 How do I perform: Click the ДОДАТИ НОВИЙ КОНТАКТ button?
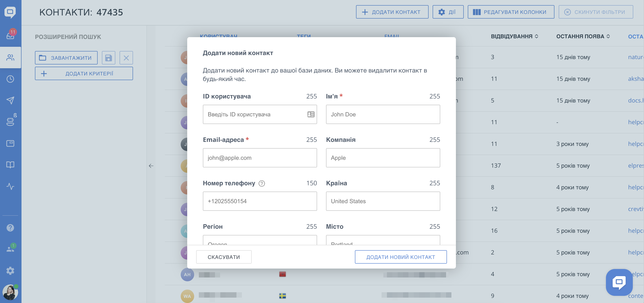tap(401, 257)
